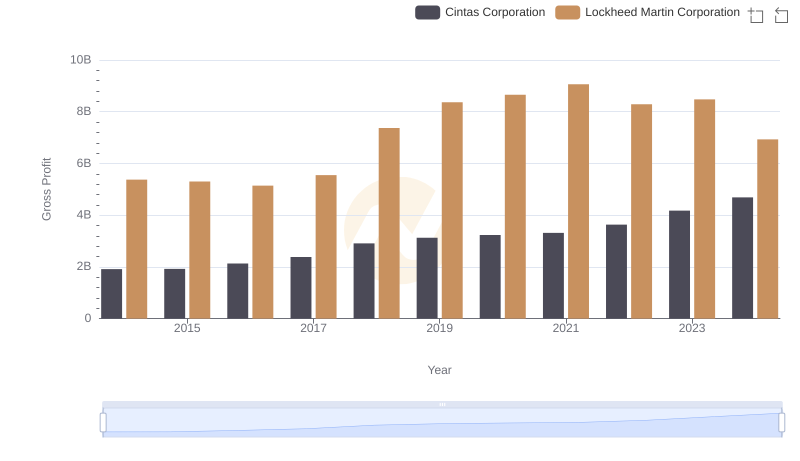
Task: Click the Cintas bar for 2018
Action: click(364, 281)
